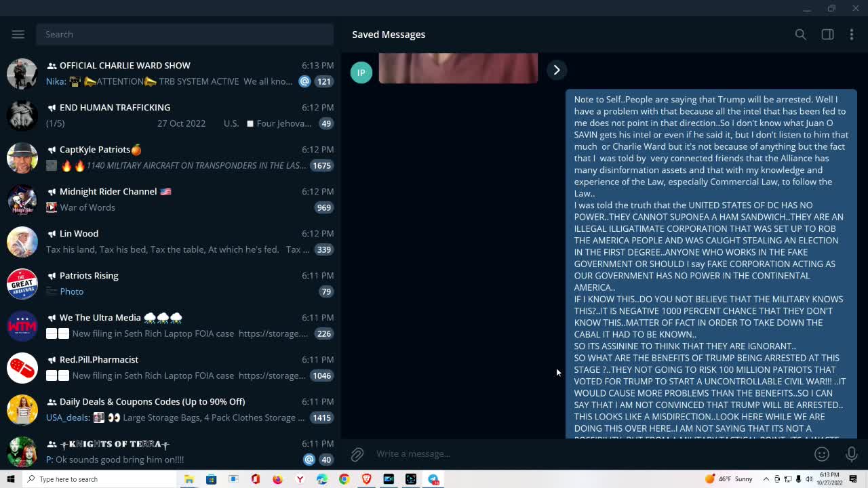This screenshot has width=868, height=488.
Task: Toggle the right sidebar panel
Action: (827, 35)
